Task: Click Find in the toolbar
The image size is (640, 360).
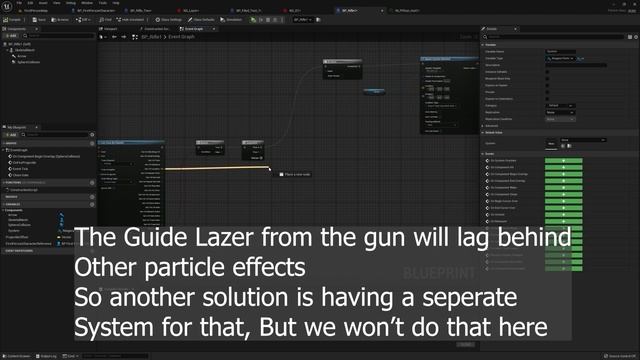Action: tap(105, 20)
